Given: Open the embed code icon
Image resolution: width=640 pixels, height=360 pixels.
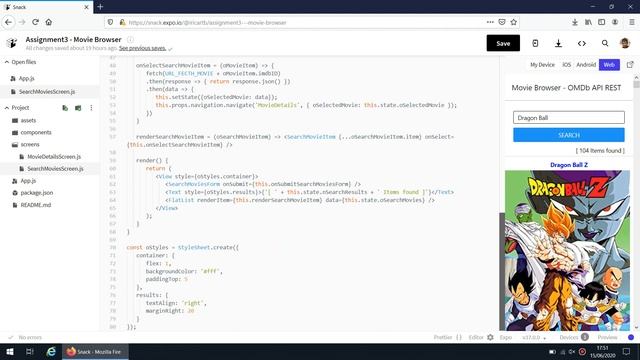Looking at the screenshot, I should pyautogui.click(x=582, y=43).
